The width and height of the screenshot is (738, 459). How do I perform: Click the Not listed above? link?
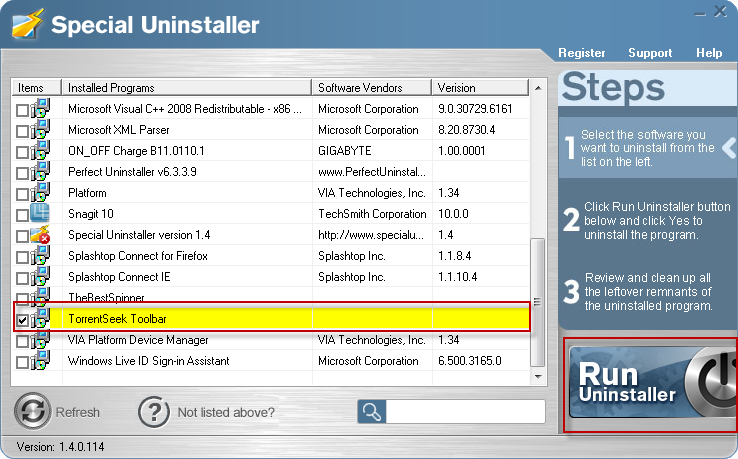[x=226, y=412]
